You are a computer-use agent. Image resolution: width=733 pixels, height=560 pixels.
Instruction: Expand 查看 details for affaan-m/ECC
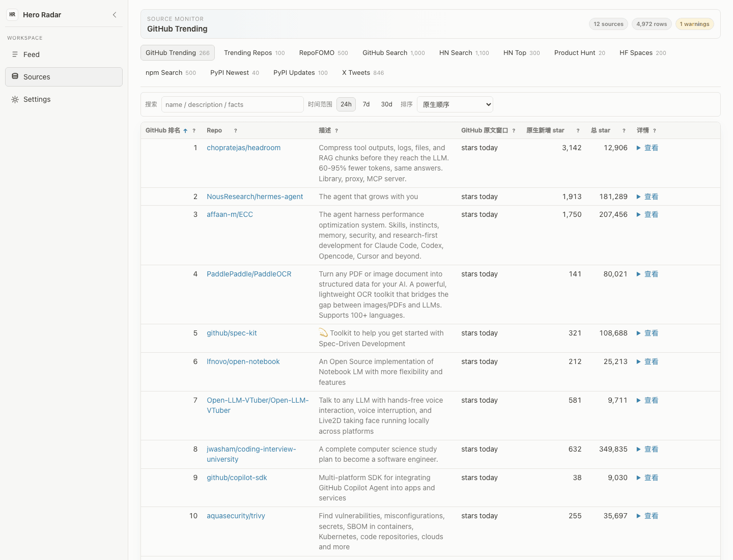click(x=647, y=214)
